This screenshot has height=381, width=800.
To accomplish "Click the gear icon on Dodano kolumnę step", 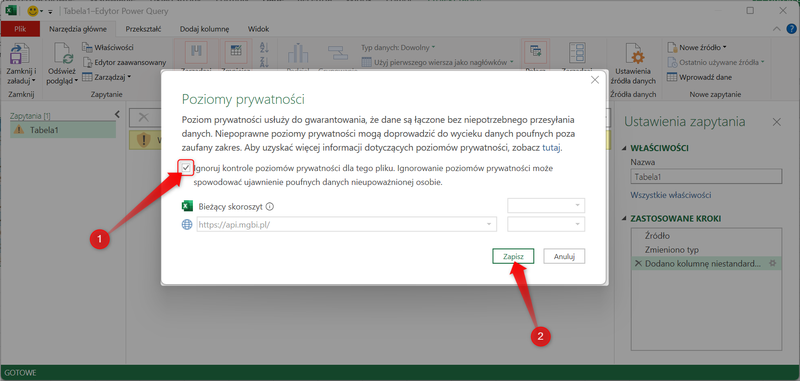I will (x=772, y=264).
